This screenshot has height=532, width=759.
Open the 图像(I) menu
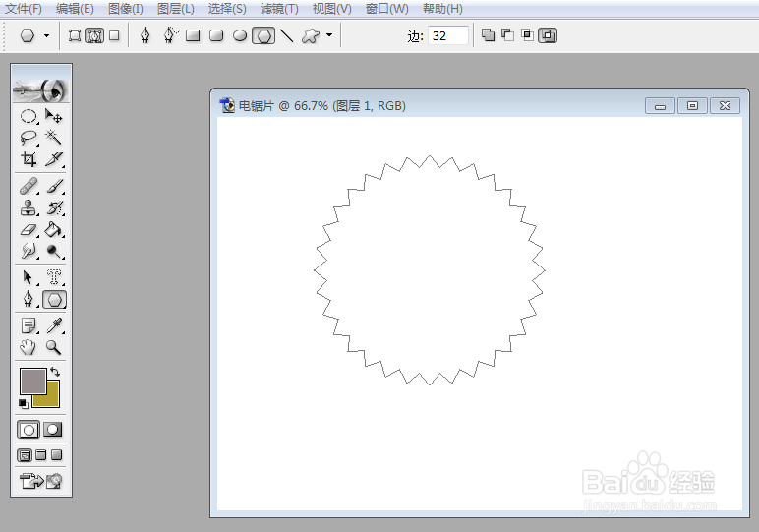(x=126, y=9)
